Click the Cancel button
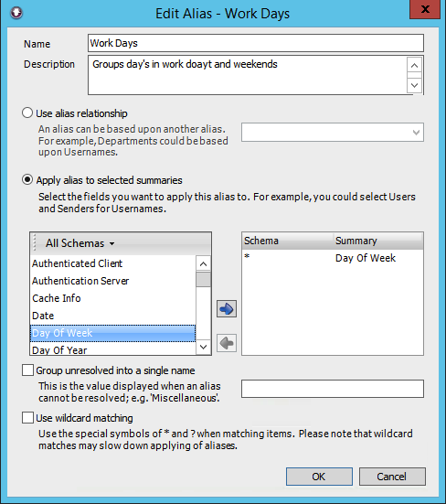Viewport: 446px width, 504px height. [x=392, y=477]
